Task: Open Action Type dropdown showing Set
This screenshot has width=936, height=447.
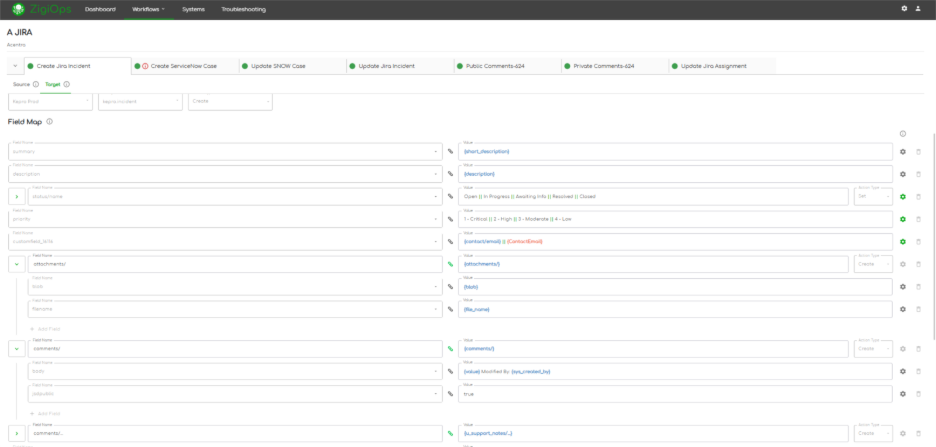Action: [x=873, y=196]
